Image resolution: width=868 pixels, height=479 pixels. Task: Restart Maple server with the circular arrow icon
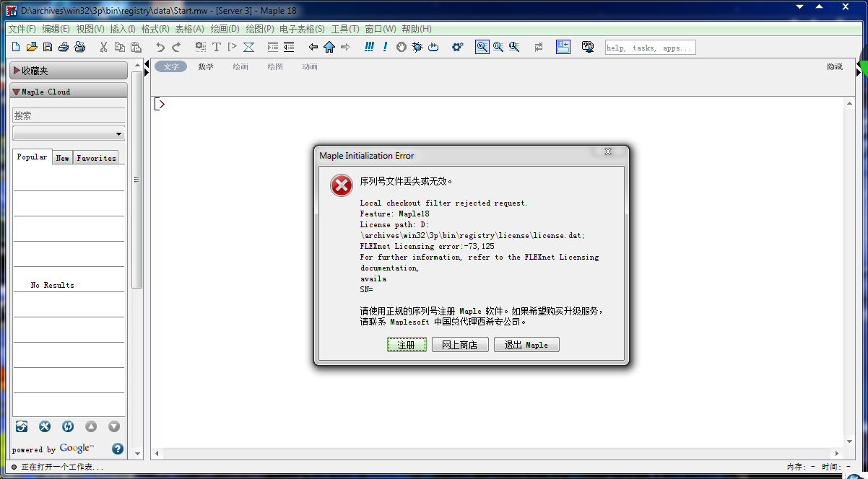click(x=433, y=48)
